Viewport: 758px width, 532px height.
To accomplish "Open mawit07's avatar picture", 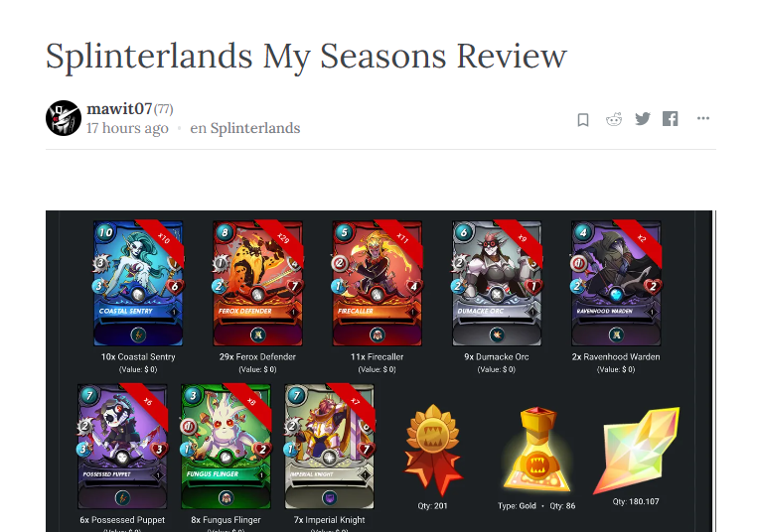I will tap(64, 118).
